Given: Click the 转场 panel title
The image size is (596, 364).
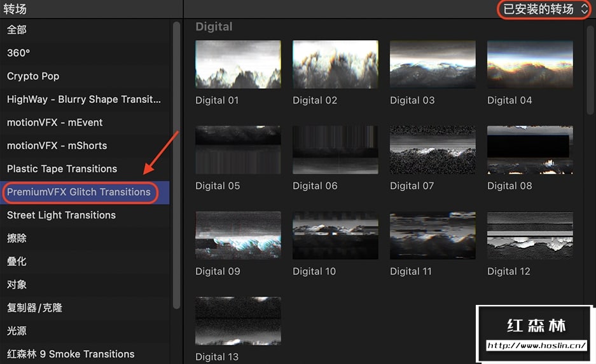Looking at the screenshot, I should (15, 9).
